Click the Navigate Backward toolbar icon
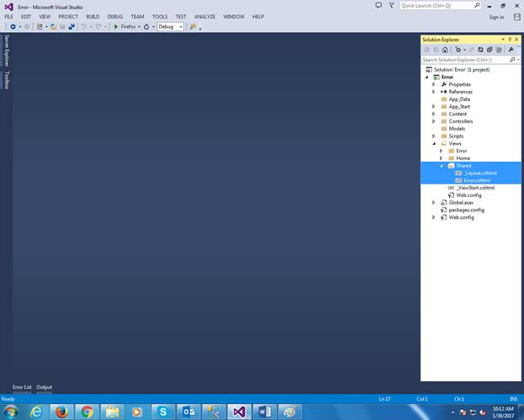The width and height of the screenshot is (524, 420). point(13,27)
